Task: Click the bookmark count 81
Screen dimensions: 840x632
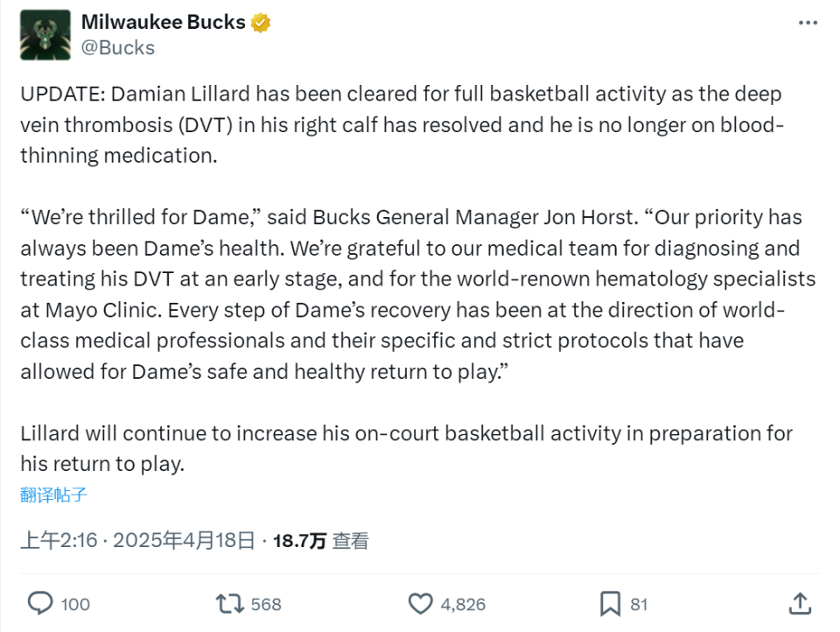Action: 639,604
